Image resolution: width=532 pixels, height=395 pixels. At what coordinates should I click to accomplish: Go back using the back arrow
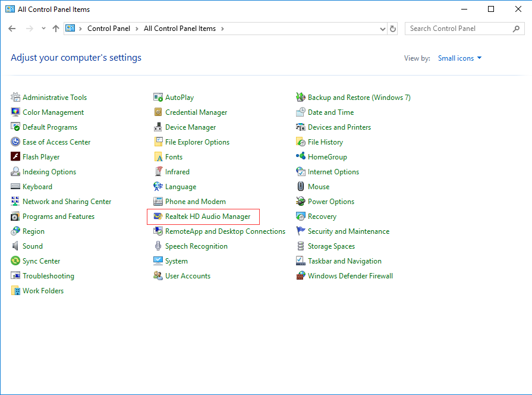[x=12, y=29]
